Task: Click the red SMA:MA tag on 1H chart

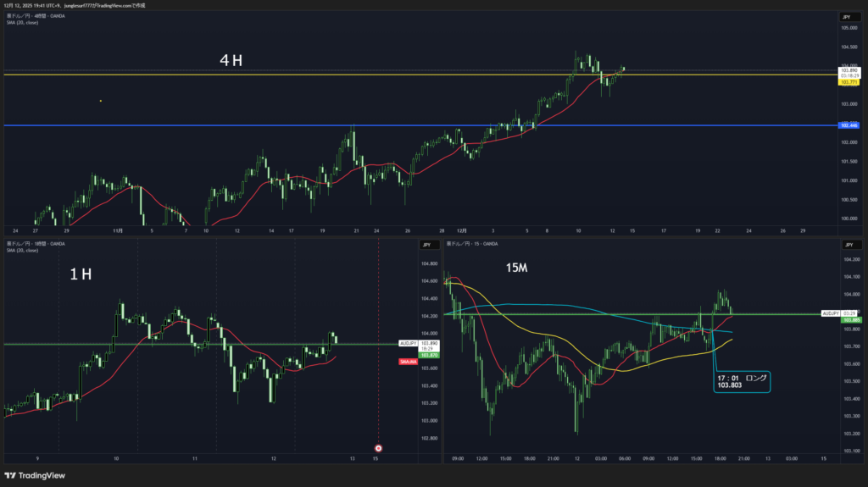Action: (407, 362)
